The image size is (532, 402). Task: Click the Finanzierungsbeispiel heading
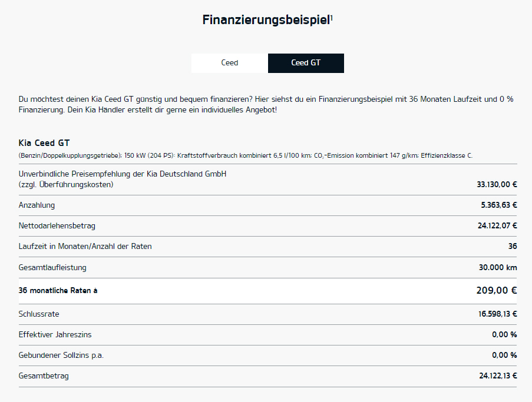[x=266, y=20]
